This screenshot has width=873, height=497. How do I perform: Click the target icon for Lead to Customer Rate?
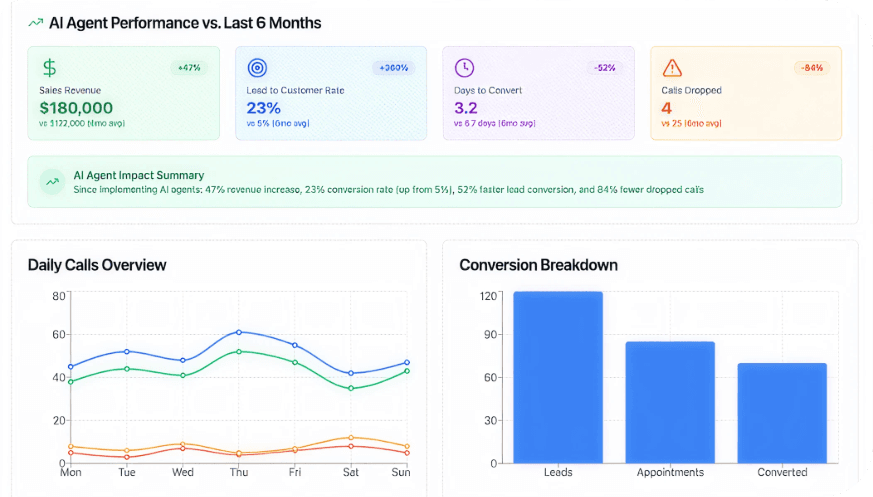coord(257,68)
